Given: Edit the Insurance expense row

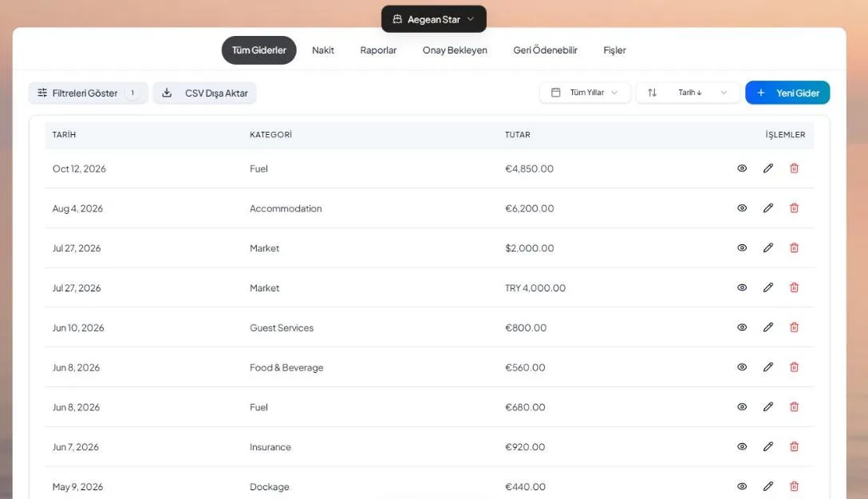Looking at the screenshot, I should pyautogui.click(x=767, y=447).
